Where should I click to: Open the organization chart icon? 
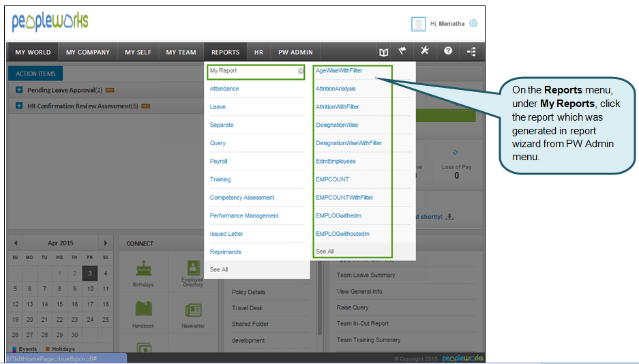pyautogui.click(x=471, y=52)
